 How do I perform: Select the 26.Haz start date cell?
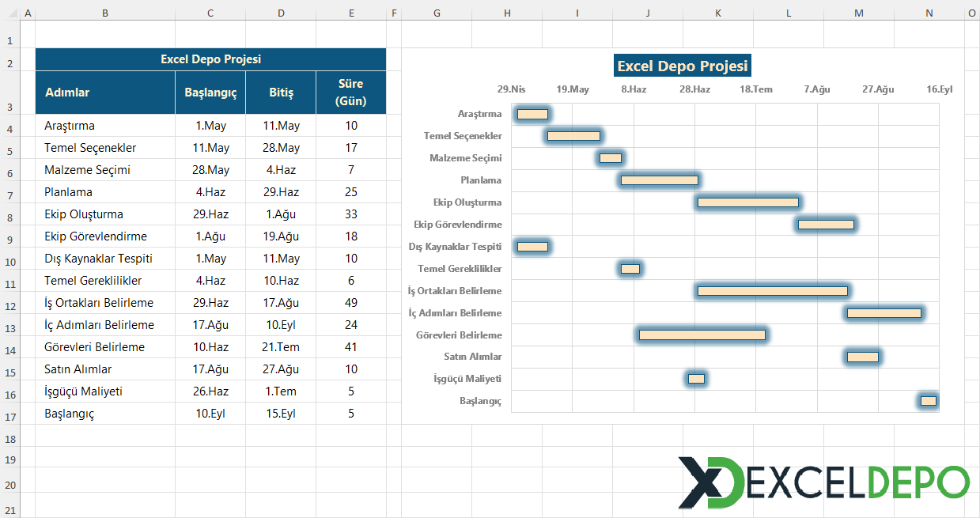coord(210,391)
